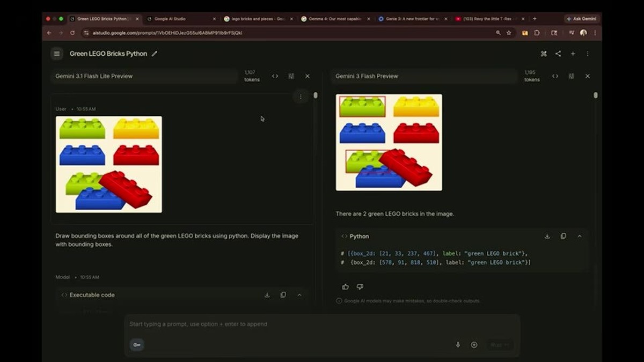Viewport: 644px width, 362px height.
Task: Download the Python code block
Action: coord(547,236)
